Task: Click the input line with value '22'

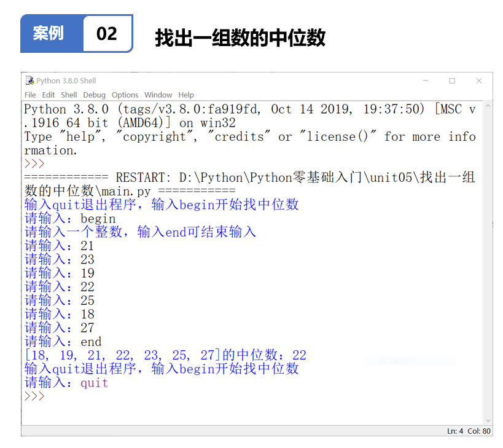Action: click(x=60, y=287)
